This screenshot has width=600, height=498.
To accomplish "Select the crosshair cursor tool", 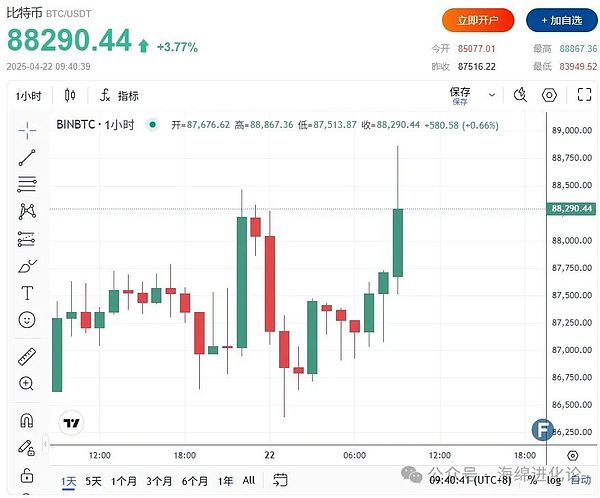I will coord(27,129).
